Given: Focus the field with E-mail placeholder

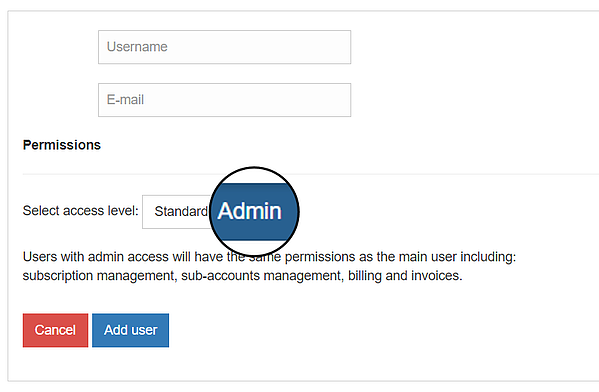Looking at the screenshot, I should 224,100.
